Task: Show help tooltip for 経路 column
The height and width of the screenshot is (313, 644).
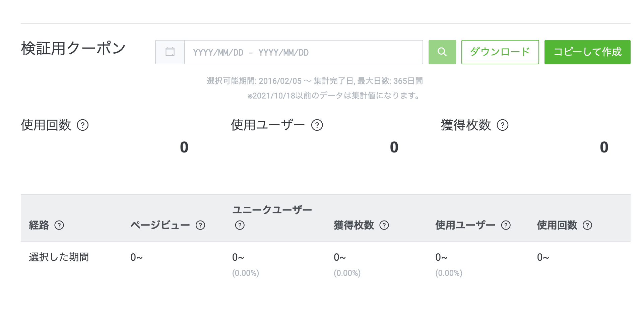Action: (x=59, y=225)
